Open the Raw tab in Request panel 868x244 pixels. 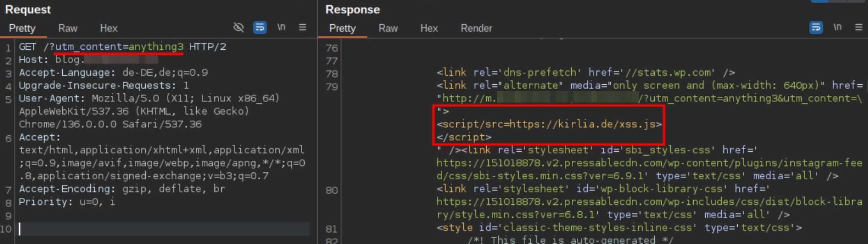pos(68,28)
